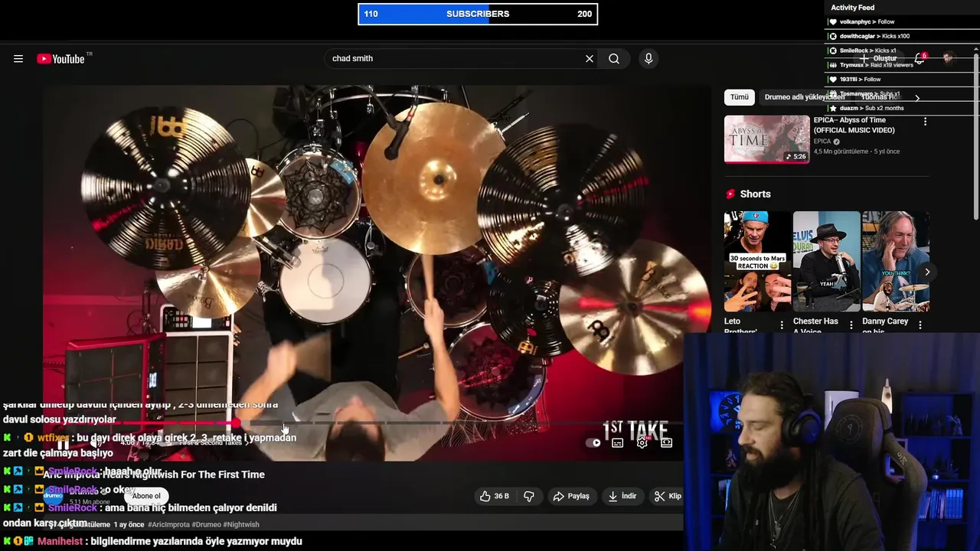This screenshot has height=551, width=980.
Task: Show next Shorts with the arrow
Action: tap(927, 272)
